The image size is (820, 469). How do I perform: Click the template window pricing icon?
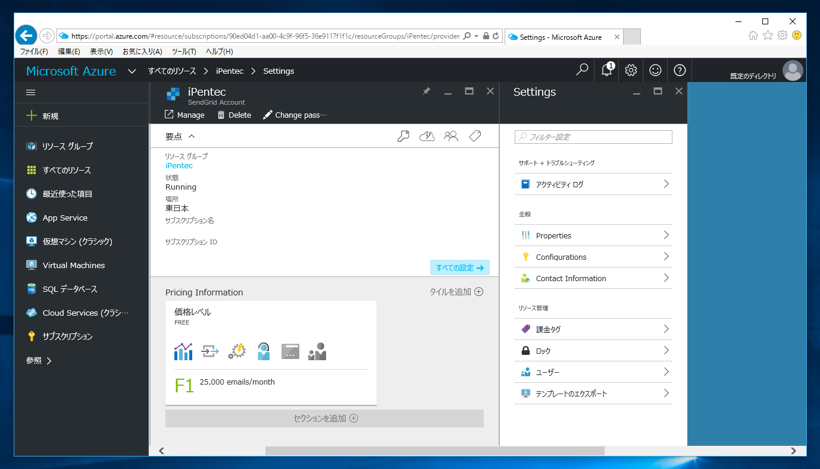click(x=290, y=351)
